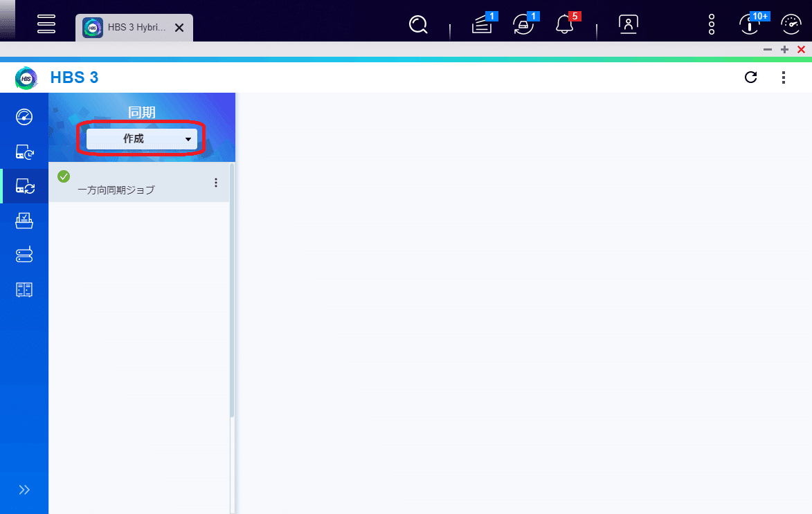Click green status check of 一方向同期ジョブ
The height and width of the screenshot is (514, 812).
point(64,176)
